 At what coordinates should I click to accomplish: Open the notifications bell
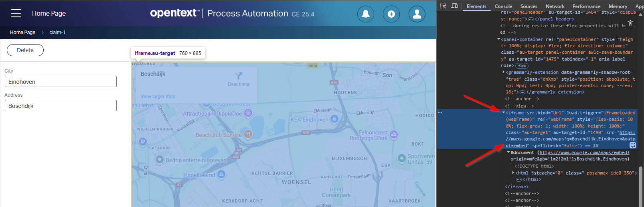click(x=365, y=14)
